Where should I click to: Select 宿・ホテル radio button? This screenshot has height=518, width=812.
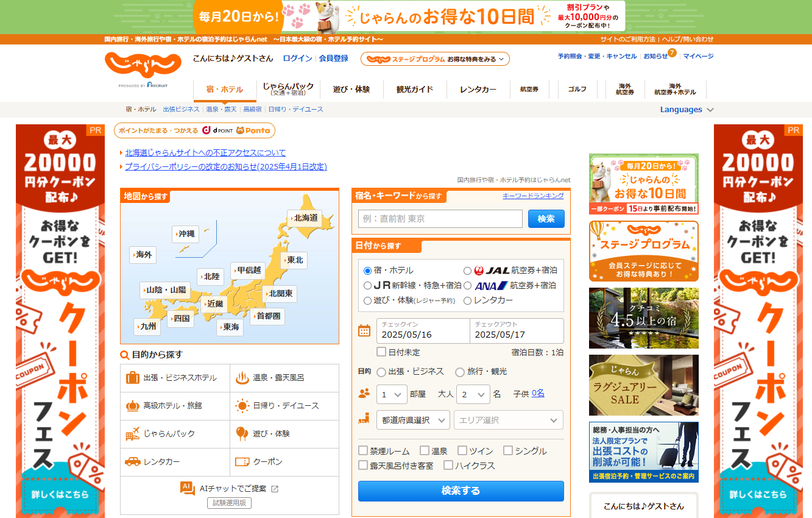click(367, 271)
